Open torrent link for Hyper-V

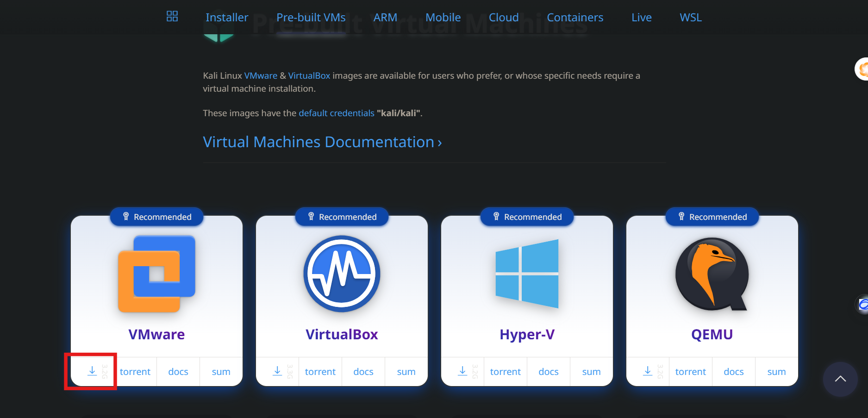[x=506, y=372]
